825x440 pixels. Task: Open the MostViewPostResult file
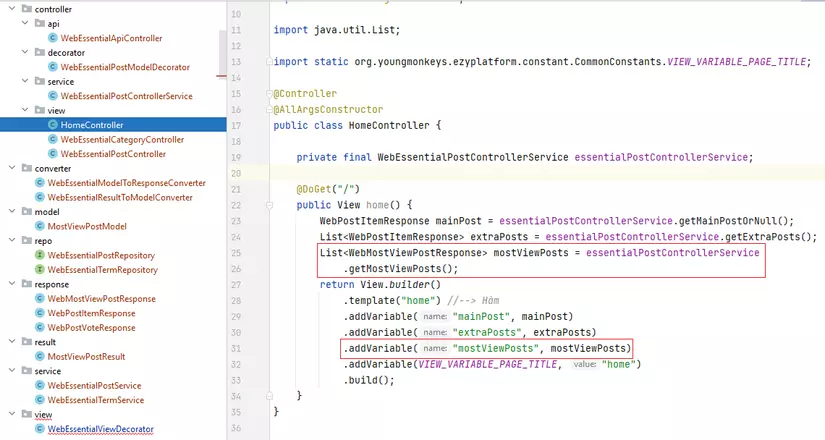[86, 356]
